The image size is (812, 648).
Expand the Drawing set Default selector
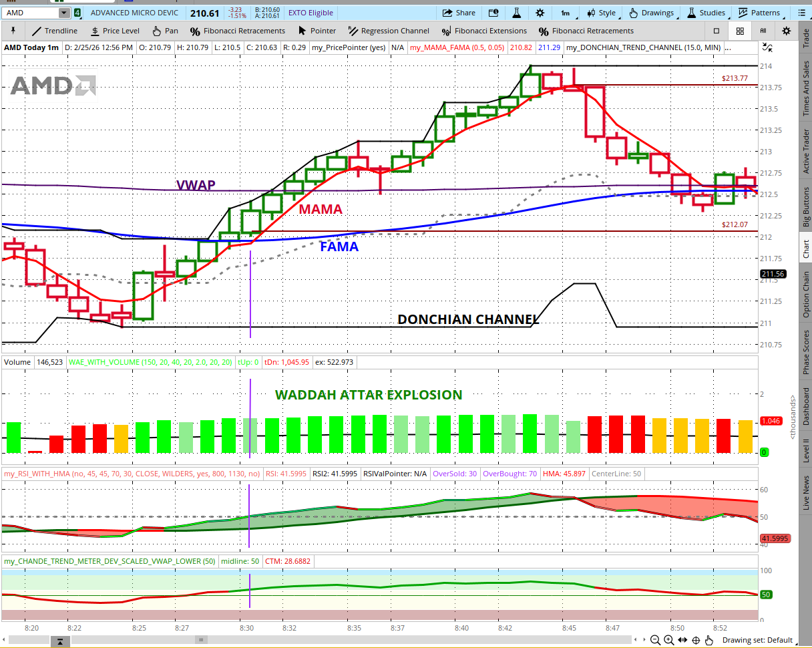757,639
